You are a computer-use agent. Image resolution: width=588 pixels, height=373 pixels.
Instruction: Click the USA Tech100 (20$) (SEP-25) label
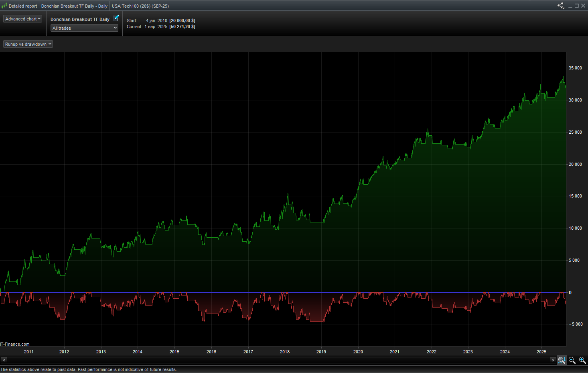click(x=140, y=6)
